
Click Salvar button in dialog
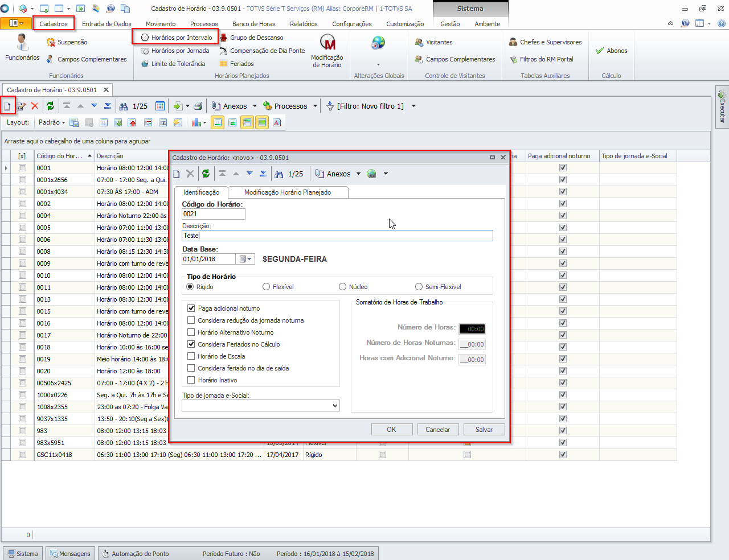[484, 430]
